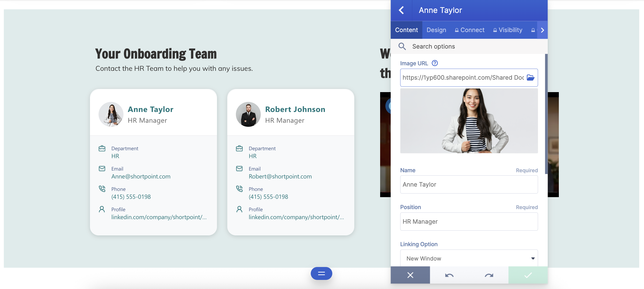The image size is (644, 289).
Task: Switch to the Design tab
Action: 436,30
